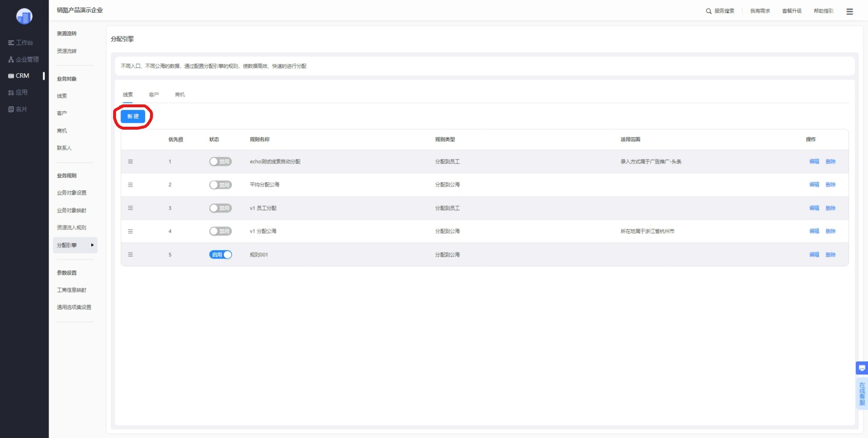The image size is (868, 438).
Task: Click the 服务搜索 magnifier icon
Action: tap(709, 11)
